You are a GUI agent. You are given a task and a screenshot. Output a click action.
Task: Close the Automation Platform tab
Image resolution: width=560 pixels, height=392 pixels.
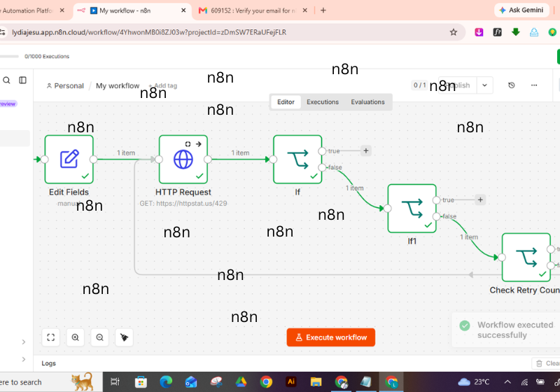[62, 10]
